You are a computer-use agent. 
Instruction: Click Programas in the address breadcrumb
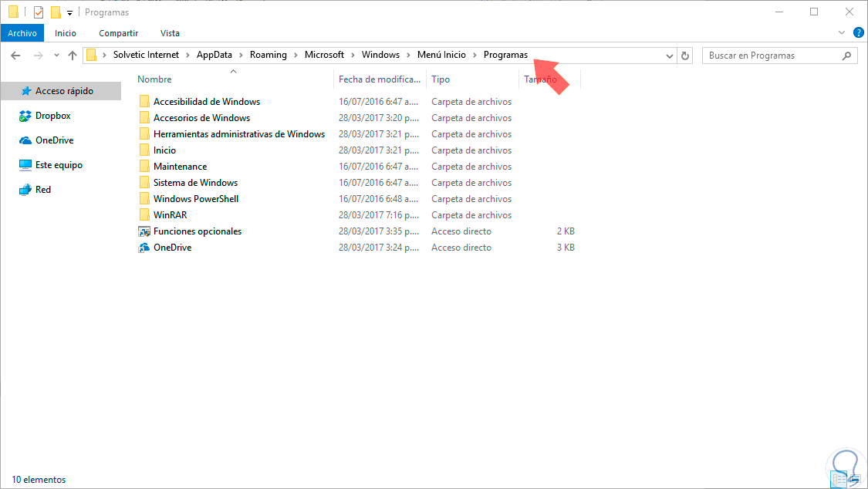pyautogui.click(x=505, y=55)
